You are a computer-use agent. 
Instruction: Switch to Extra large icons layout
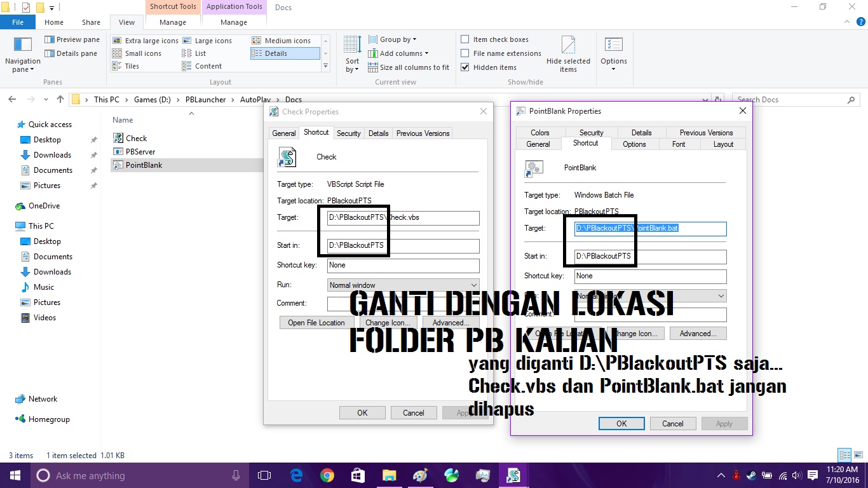145,41
